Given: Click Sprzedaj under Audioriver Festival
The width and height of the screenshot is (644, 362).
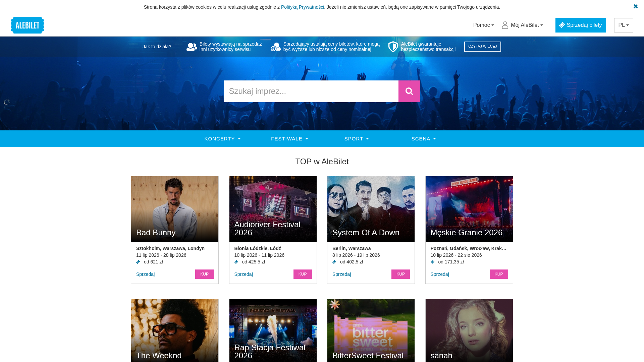Looking at the screenshot, I should click(x=244, y=274).
